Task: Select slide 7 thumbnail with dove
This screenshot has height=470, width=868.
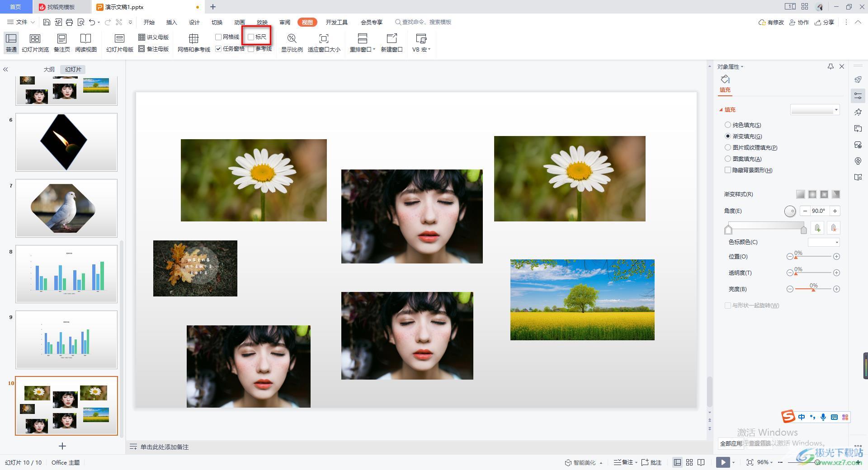Action: point(66,208)
